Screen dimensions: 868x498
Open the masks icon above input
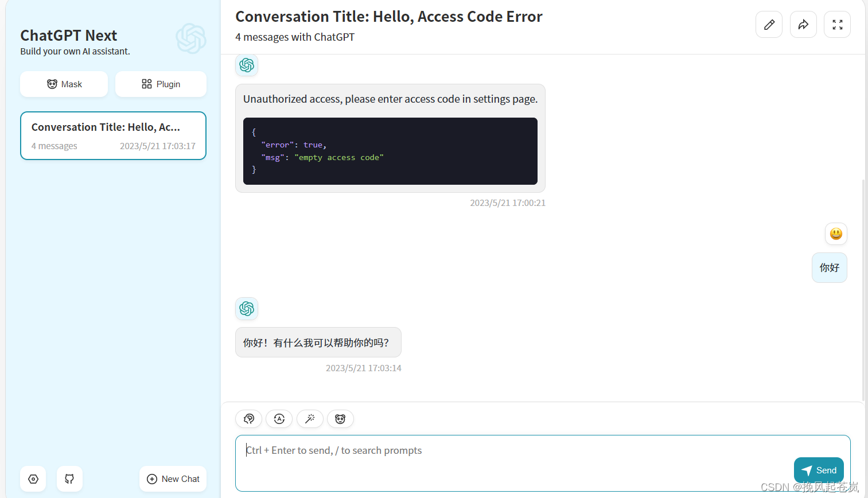coord(340,419)
